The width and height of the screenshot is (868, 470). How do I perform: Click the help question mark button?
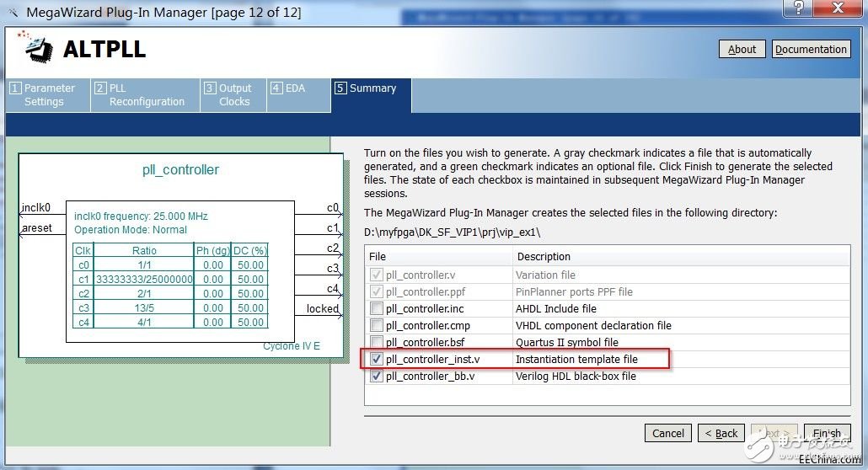[x=796, y=8]
